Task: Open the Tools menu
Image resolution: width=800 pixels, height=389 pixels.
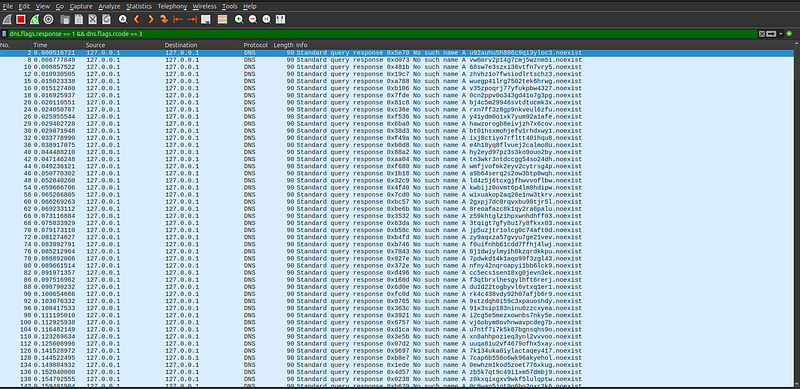Action: tap(230, 6)
